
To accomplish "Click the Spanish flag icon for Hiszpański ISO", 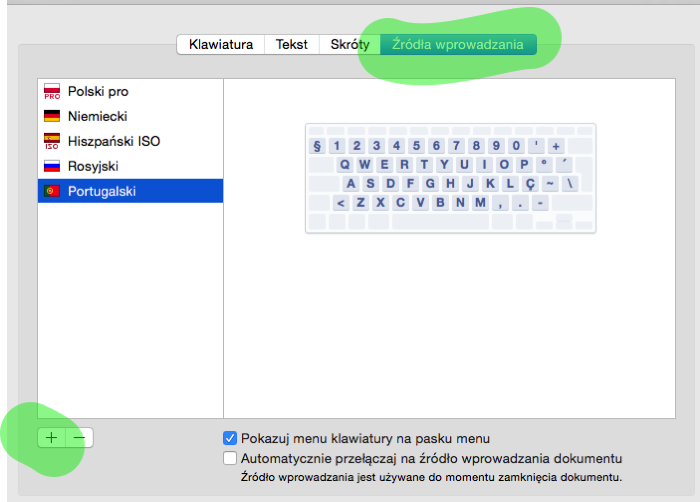I will pyautogui.click(x=52, y=141).
